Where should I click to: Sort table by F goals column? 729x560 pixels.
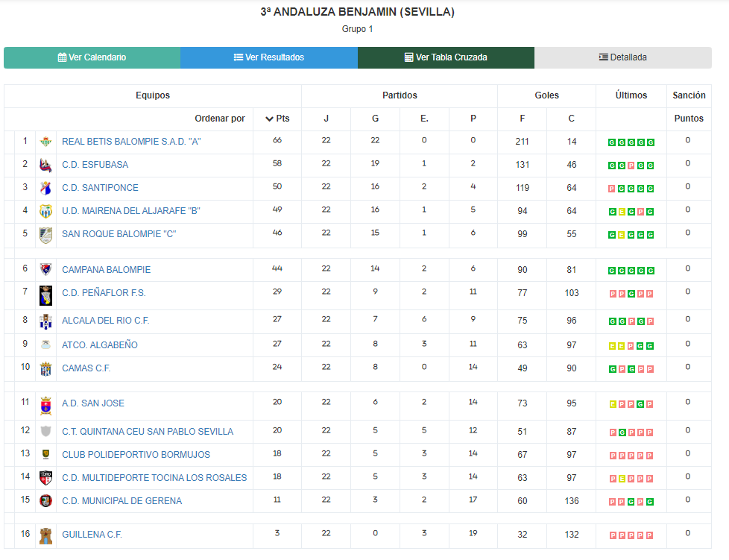click(x=523, y=119)
